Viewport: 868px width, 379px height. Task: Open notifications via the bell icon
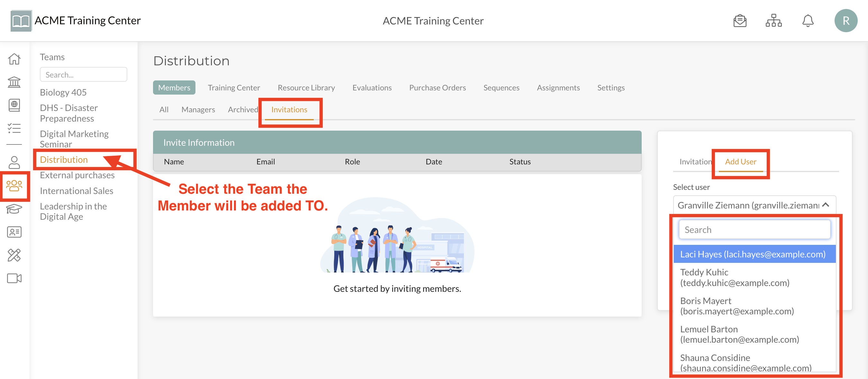(808, 21)
